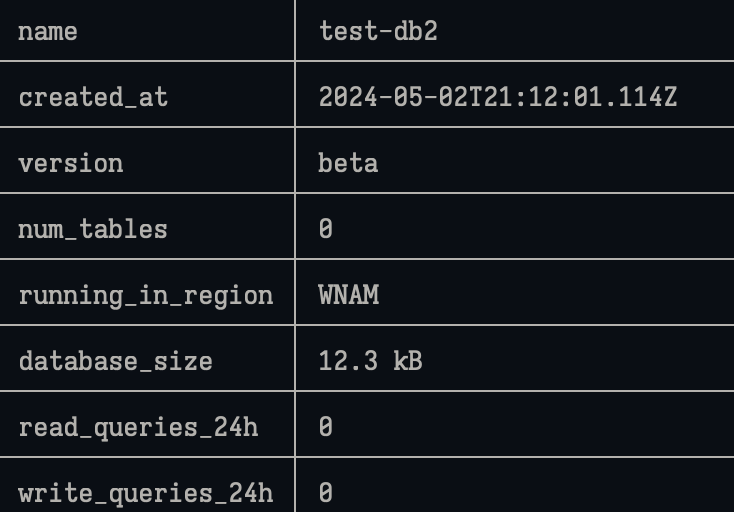Click the row border below version
Screen dimensions: 734x512
click(x=367, y=193)
